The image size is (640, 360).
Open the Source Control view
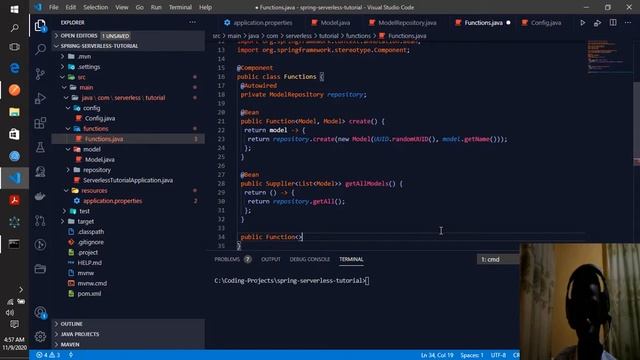(40, 74)
